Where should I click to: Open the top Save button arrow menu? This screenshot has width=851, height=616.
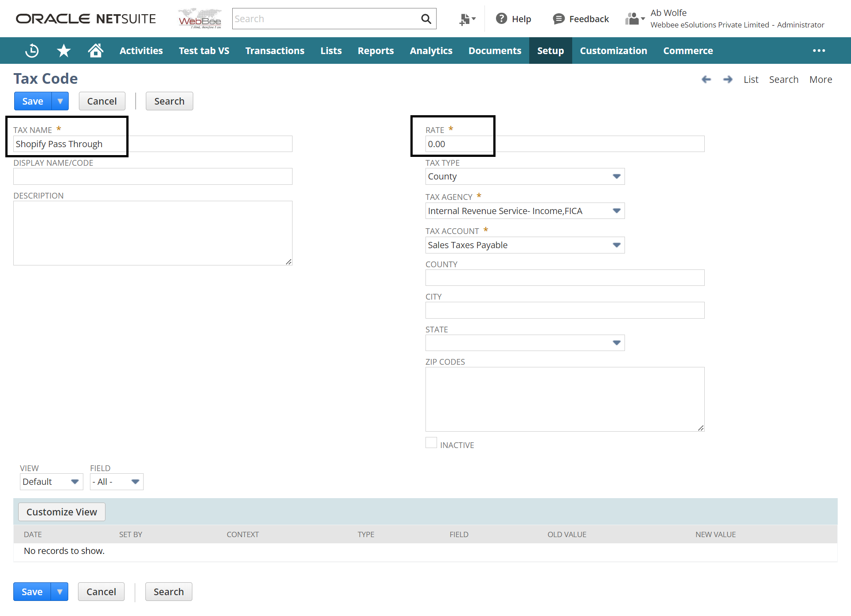(60, 101)
